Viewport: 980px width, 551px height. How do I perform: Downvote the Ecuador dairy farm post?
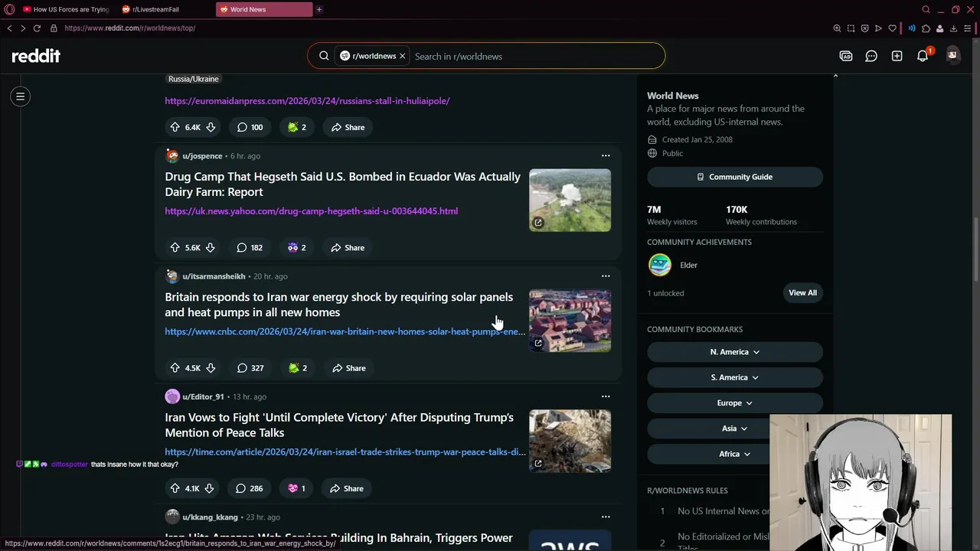(210, 247)
